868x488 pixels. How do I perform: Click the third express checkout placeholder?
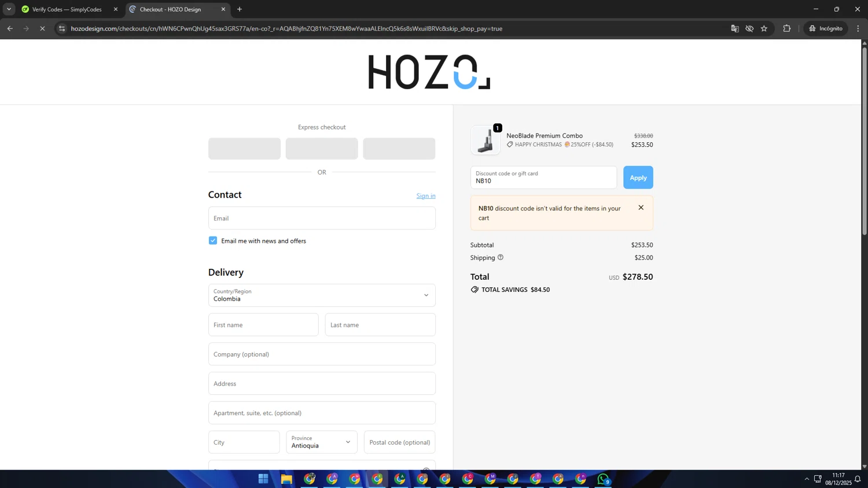tap(399, 149)
